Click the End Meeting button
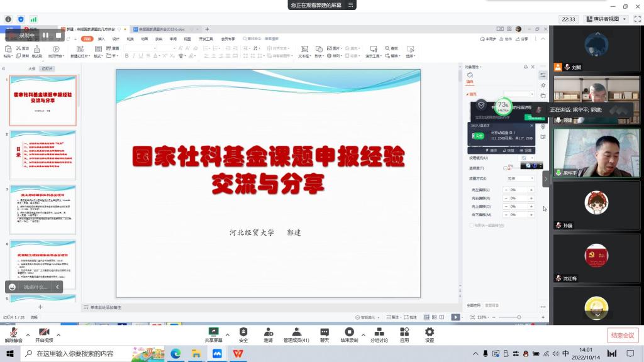 coord(623,335)
